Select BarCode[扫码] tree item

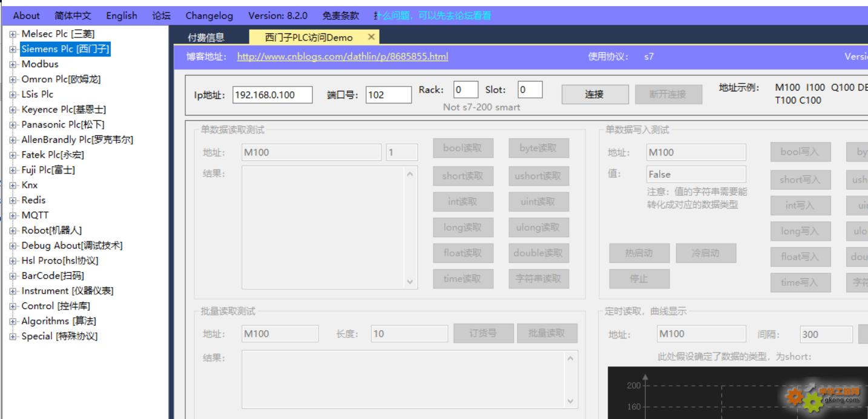pyautogui.click(x=53, y=276)
